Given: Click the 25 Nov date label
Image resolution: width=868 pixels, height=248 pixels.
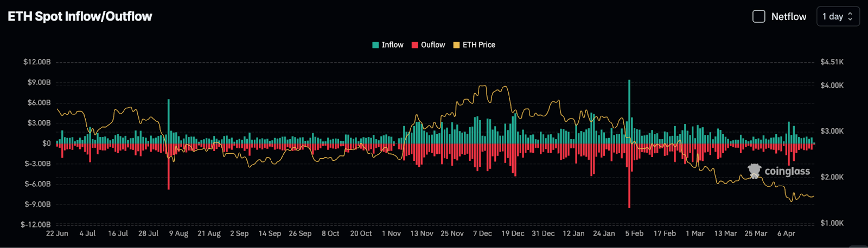Looking at the screenshot, I should point(452,233).
